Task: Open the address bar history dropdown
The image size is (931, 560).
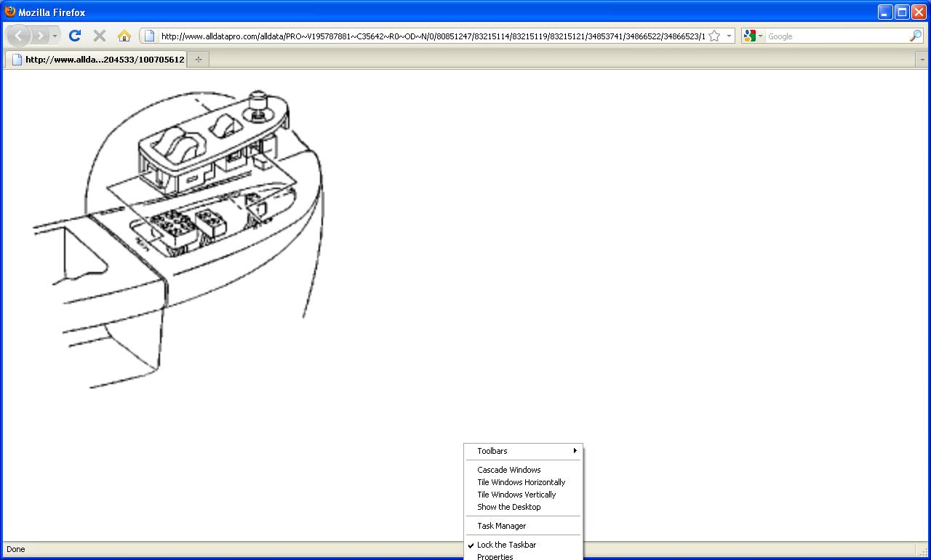Action: [x=729, y=36]
